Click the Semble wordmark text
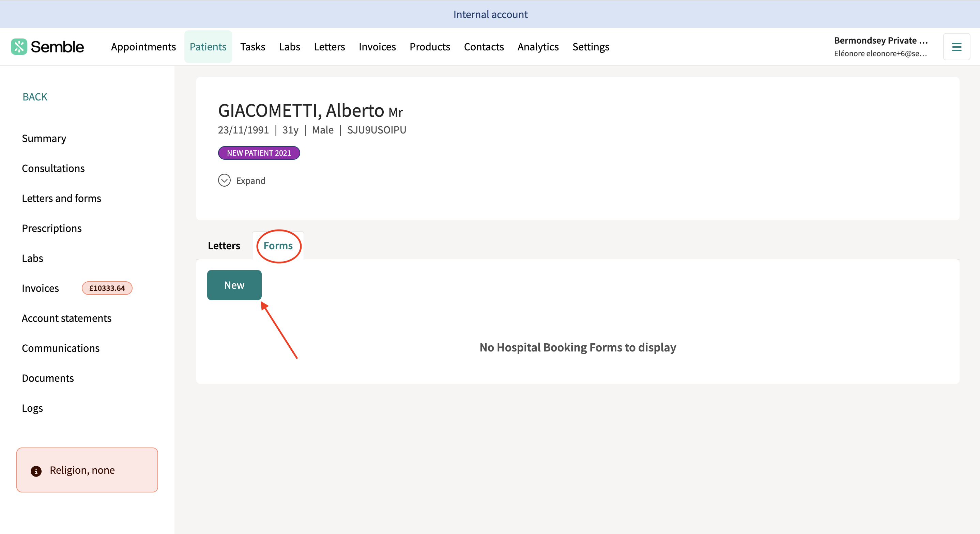The width and height of the screenshot is (980, 534). pos(57,47)
